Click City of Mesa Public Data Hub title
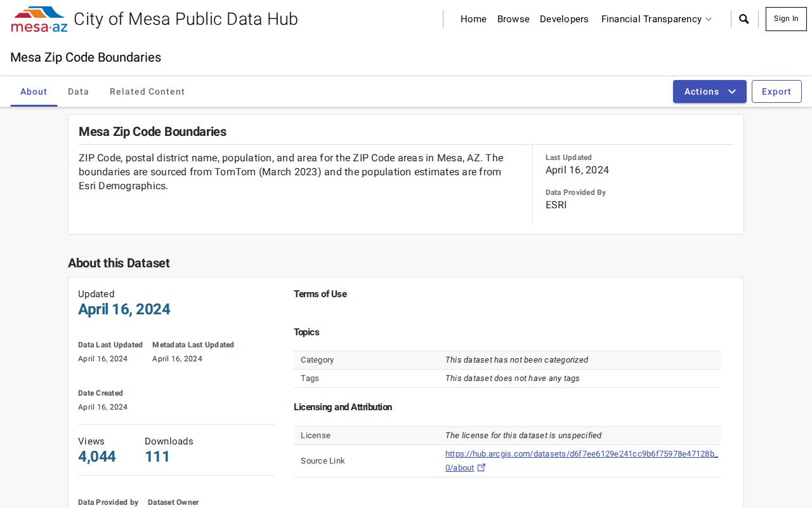This screenshot has height=508, width=812. [186, 19]
